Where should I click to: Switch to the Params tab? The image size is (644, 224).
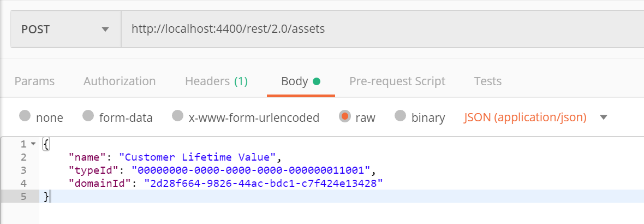click(x=34, y=81)
